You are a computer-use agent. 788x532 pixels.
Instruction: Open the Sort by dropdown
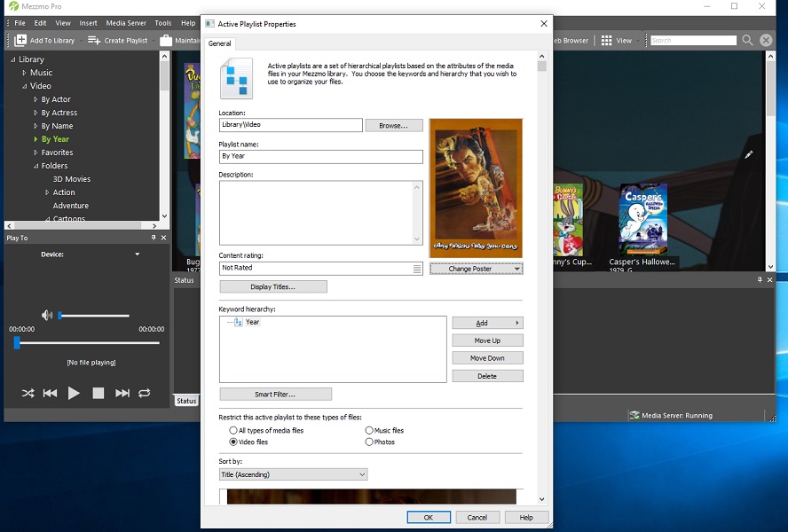click(x=294, y=474)
